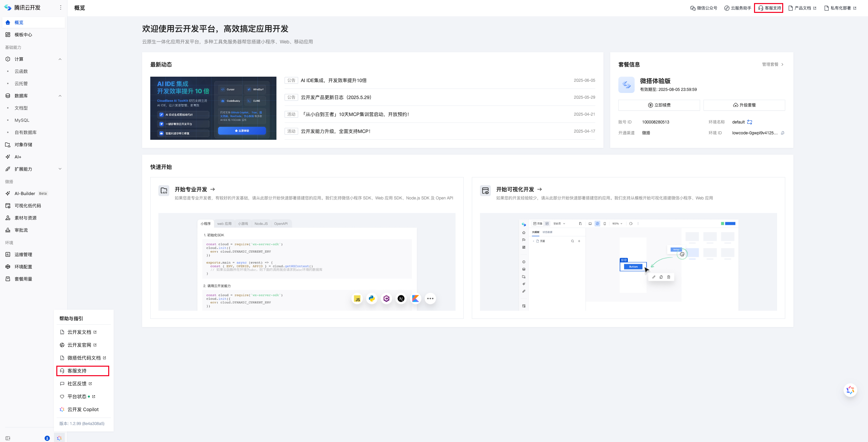Image resolution: width=868 pixels, height=442 pixels.
Task: Open 云服务助手 in top bar
Action: pyautogui.click(x=737, y=8)
